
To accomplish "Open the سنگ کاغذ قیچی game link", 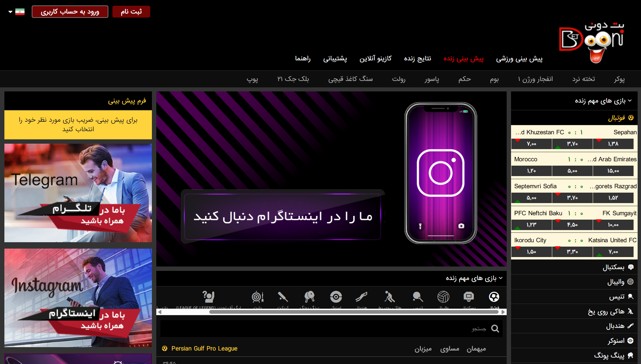I will pyautogui.click(x=350, y=79).
